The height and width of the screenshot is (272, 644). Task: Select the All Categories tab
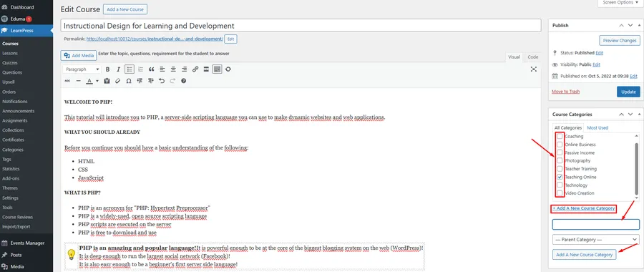pos(568,128)
